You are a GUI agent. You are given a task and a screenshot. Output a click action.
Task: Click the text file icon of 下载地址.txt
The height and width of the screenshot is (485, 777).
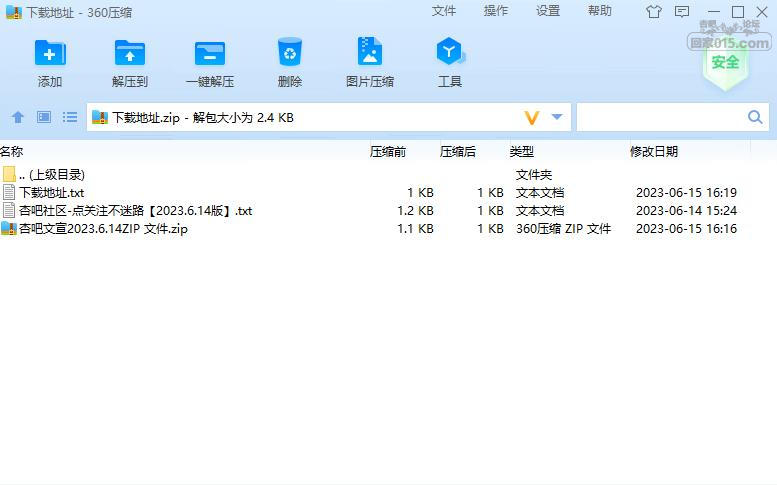(x=8, y=192)
